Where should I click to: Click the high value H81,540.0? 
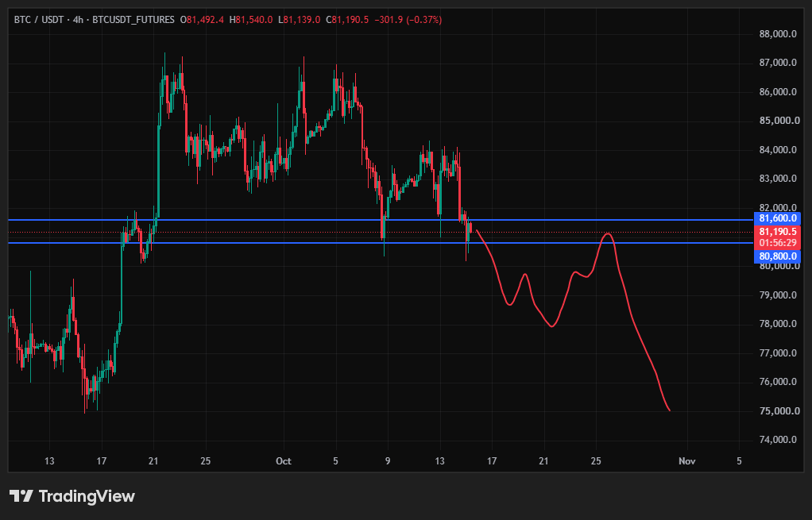pos(250,20)
